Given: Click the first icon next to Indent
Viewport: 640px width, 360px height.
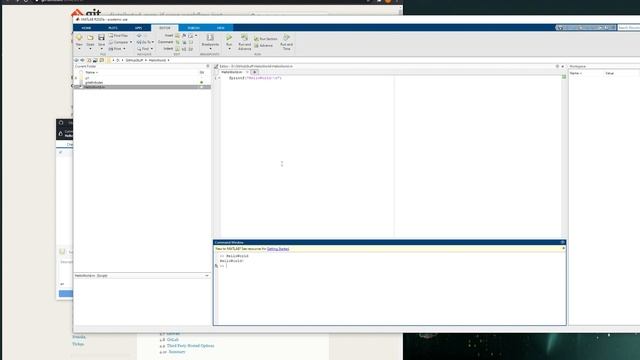Looking at the screenshot, I should 178,49.
